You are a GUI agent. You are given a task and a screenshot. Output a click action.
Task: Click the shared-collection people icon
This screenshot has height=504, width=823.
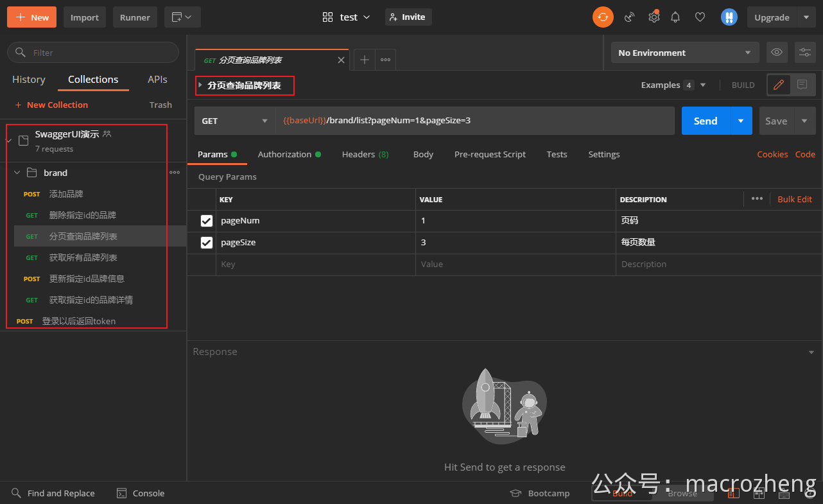click(x=107, y=134)
